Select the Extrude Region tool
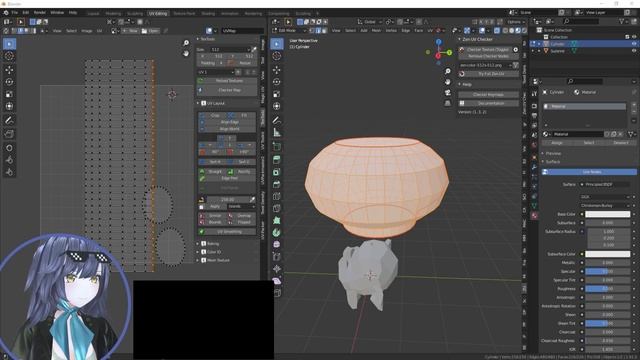Viewport: 640px width, 360px height. click(277, 160)
